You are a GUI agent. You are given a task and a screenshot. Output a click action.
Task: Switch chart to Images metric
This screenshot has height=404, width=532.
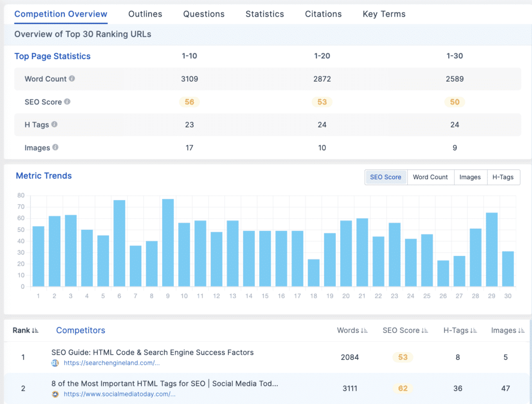tap(470, 177)
